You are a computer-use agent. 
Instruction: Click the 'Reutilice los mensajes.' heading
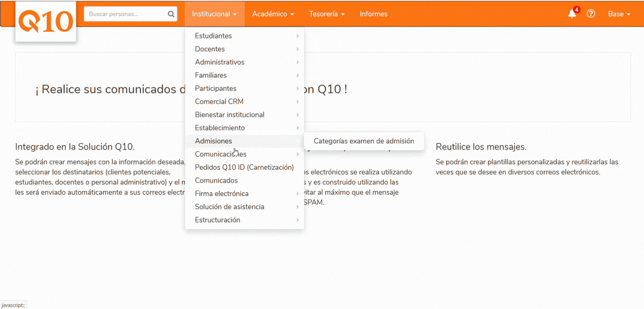coord(481,147)
